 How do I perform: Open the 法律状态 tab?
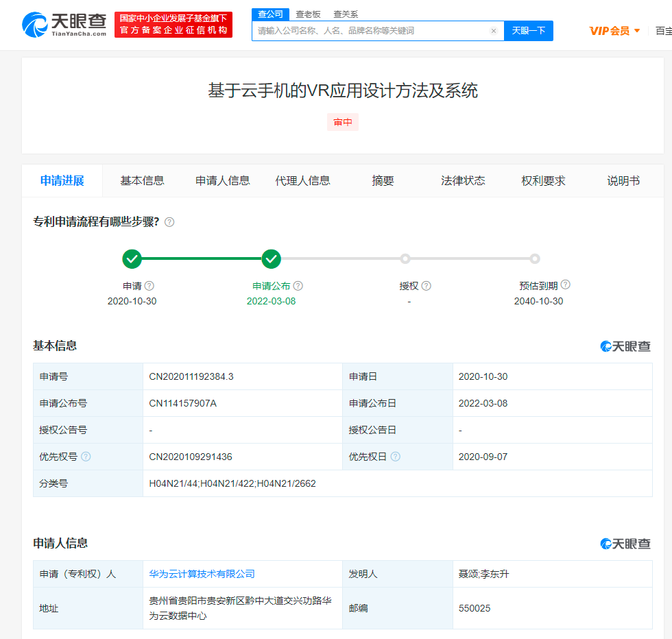point(464,180)
